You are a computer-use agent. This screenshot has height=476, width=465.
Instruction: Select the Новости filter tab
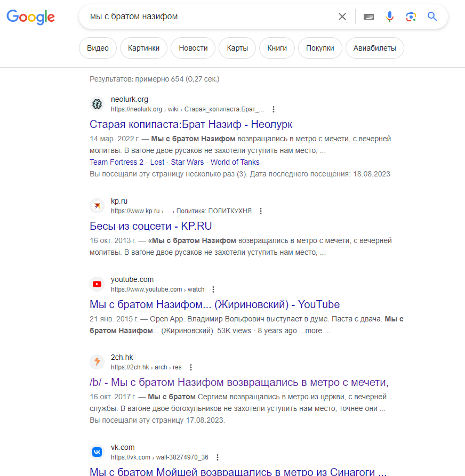193,48
